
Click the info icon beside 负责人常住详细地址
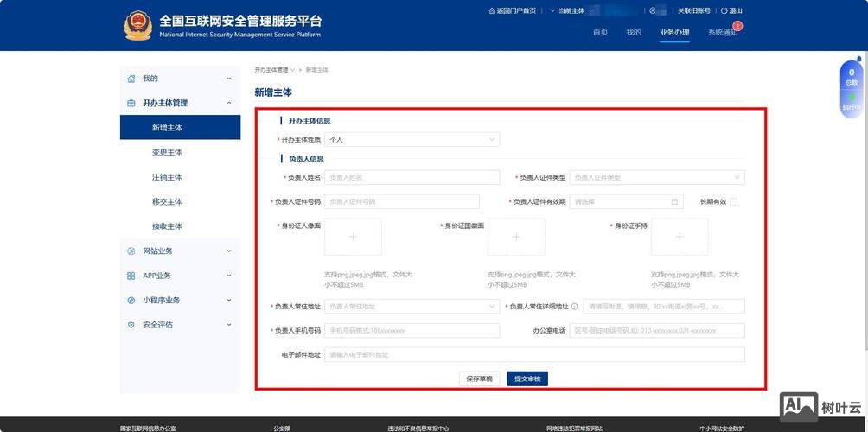[574, 307]
